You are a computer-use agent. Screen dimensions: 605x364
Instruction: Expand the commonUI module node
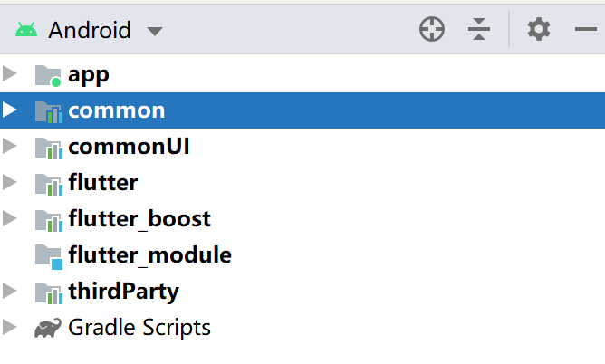(x=10, y=147)
